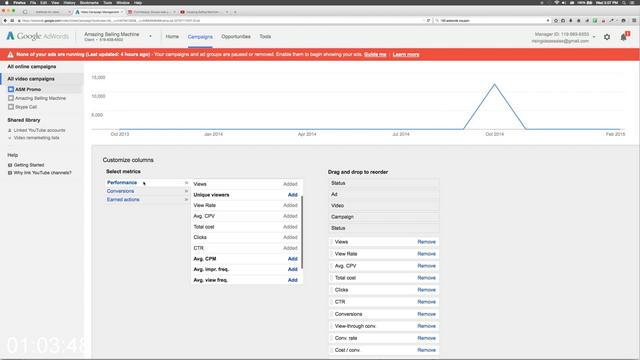Add the Avg. impr. freq. metric
640x360 pixels.
[292, 269]
